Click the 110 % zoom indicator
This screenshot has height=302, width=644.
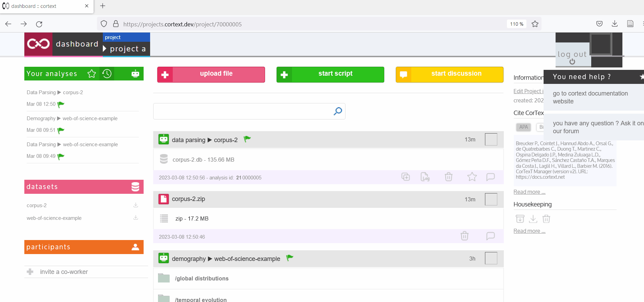click(x=517, y=24)
